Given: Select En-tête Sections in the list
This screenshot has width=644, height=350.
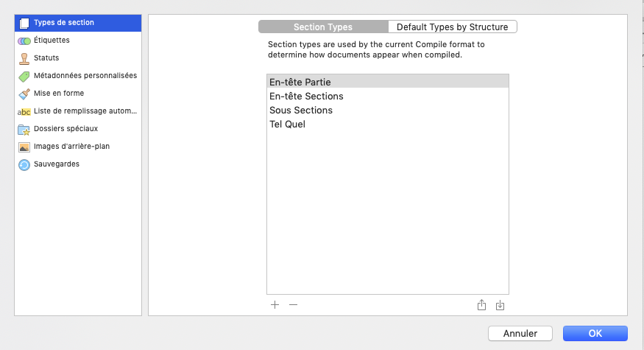Looking at the screenshot, I should coord(387,96).
